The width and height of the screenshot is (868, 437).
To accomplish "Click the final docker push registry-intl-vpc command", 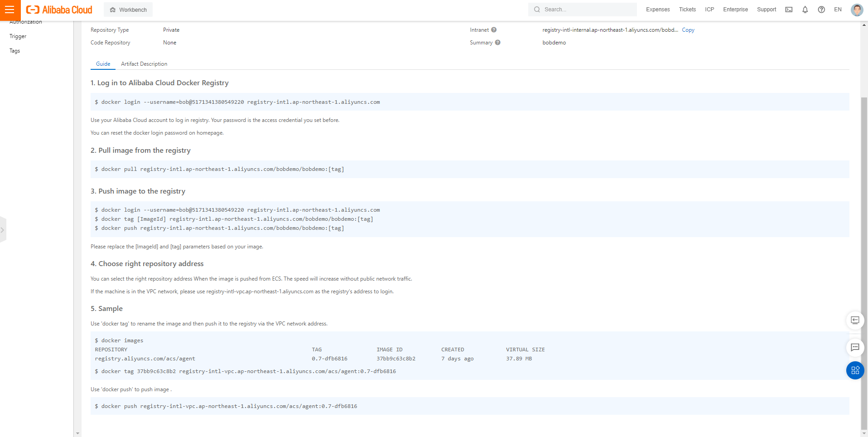I will click(226, 406).
